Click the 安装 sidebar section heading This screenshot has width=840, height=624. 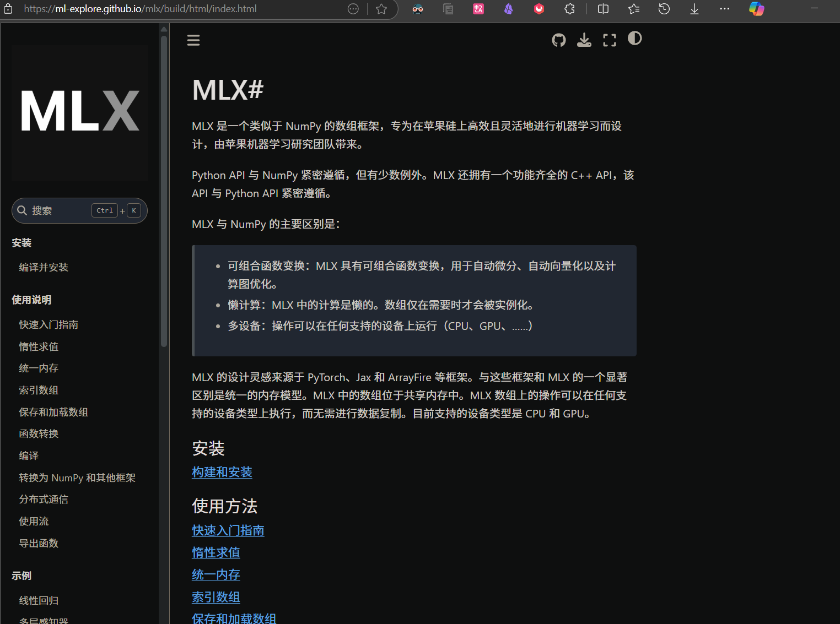21,243
